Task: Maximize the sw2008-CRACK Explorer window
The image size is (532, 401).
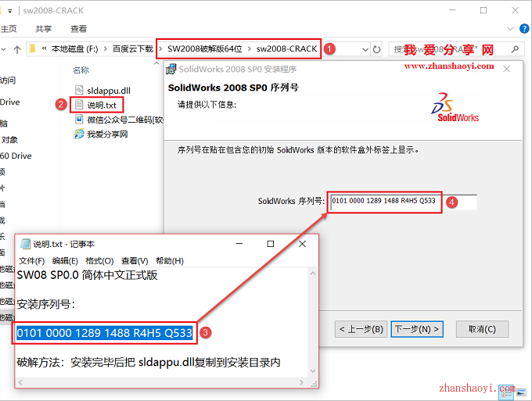Action: (483, 10)
